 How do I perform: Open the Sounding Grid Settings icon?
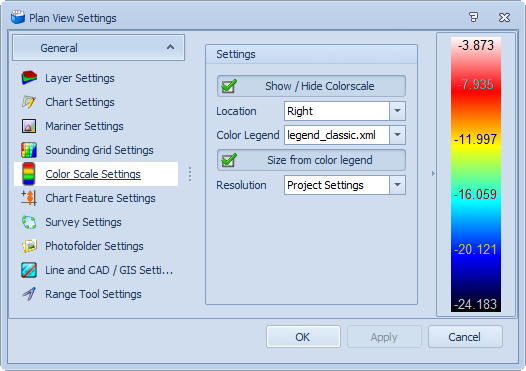29,150
